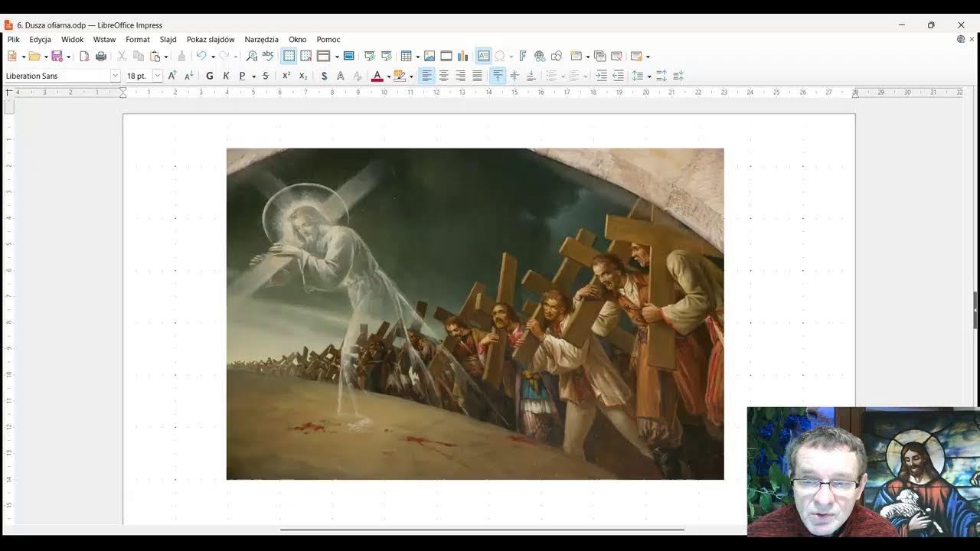Click the Insert Image icon
The image size is (980, 551).
pos(430,56)
